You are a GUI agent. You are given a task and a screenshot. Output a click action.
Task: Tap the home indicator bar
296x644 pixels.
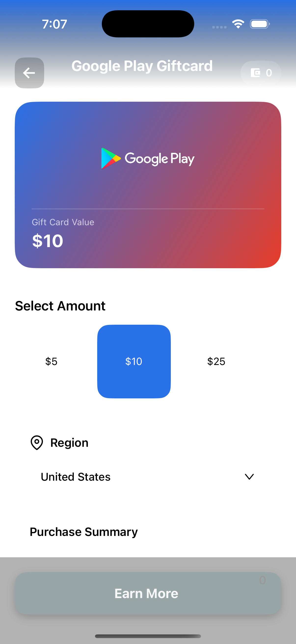[x=148, y=636]
